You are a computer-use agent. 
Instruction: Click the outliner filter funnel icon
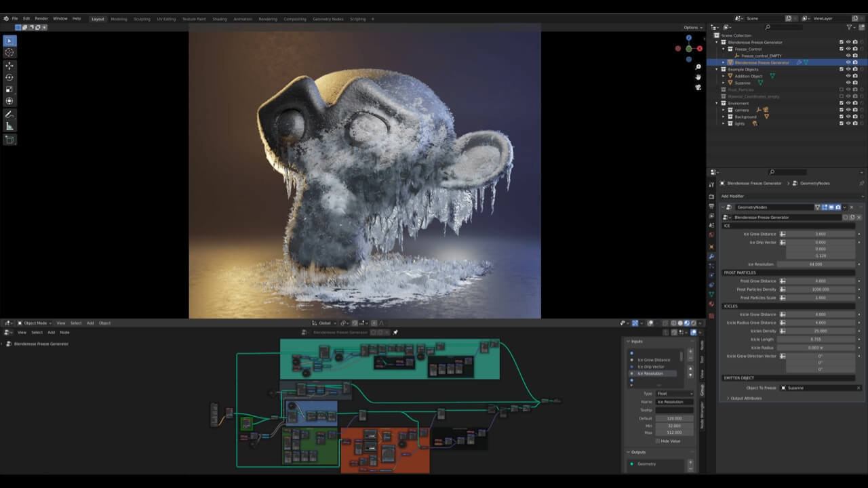[x=850, y=27]
